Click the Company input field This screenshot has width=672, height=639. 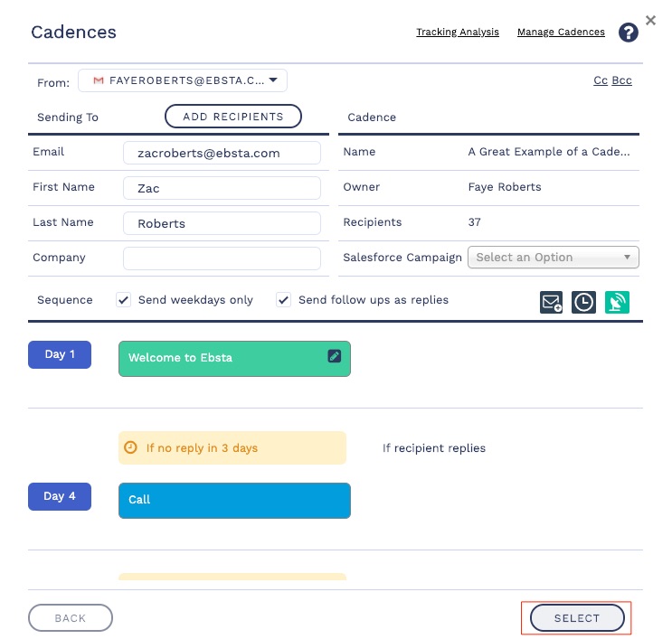[222, 258]
